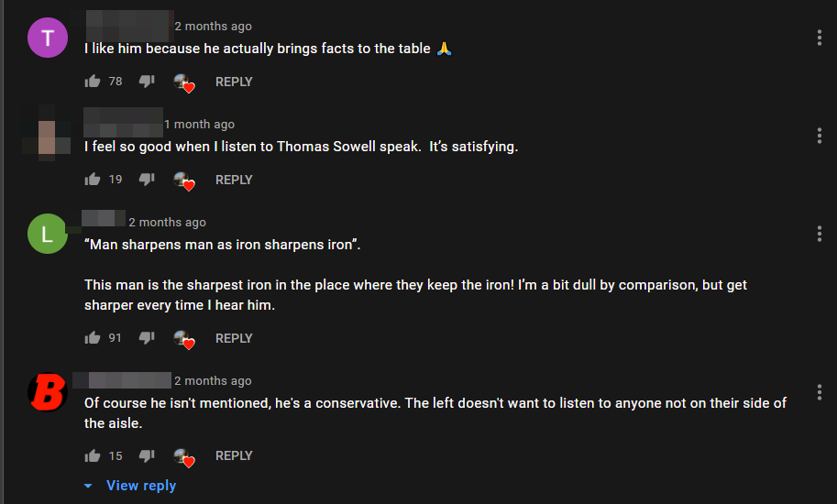
Task: Open options menu for "facts to the table" comment
Action: pos(819,38)
